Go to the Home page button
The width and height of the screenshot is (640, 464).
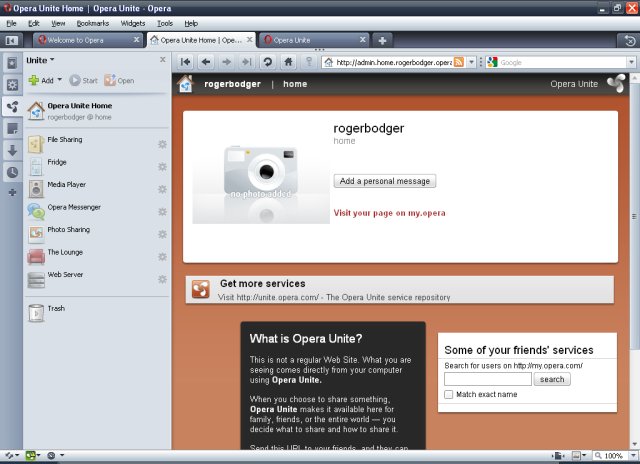tap(288, 62)
